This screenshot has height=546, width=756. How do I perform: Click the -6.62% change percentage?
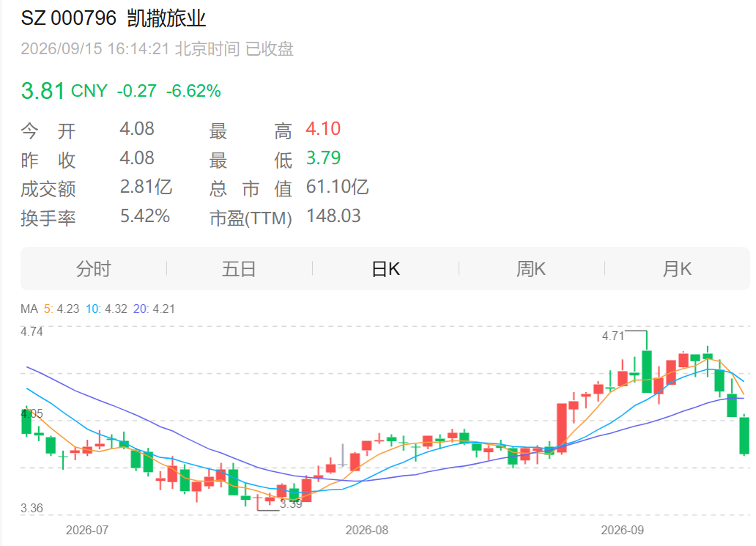(x=193, y=91)
